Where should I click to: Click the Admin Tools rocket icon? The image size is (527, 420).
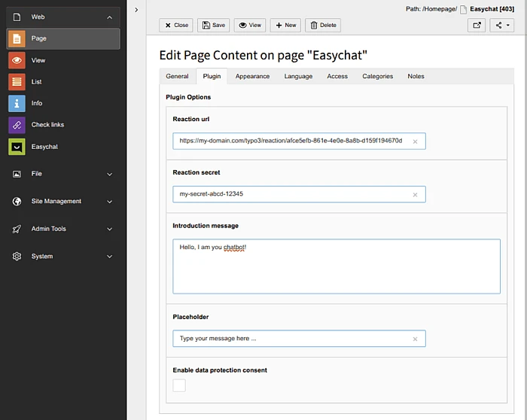point(17,229)
